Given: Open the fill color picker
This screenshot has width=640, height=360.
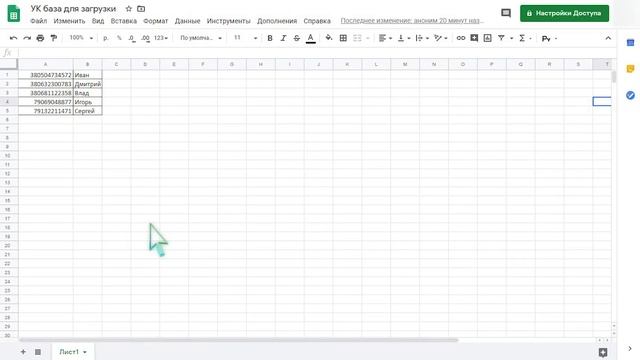Looking at the screenshot, I should pyautogui.click(x=329, y=38).
